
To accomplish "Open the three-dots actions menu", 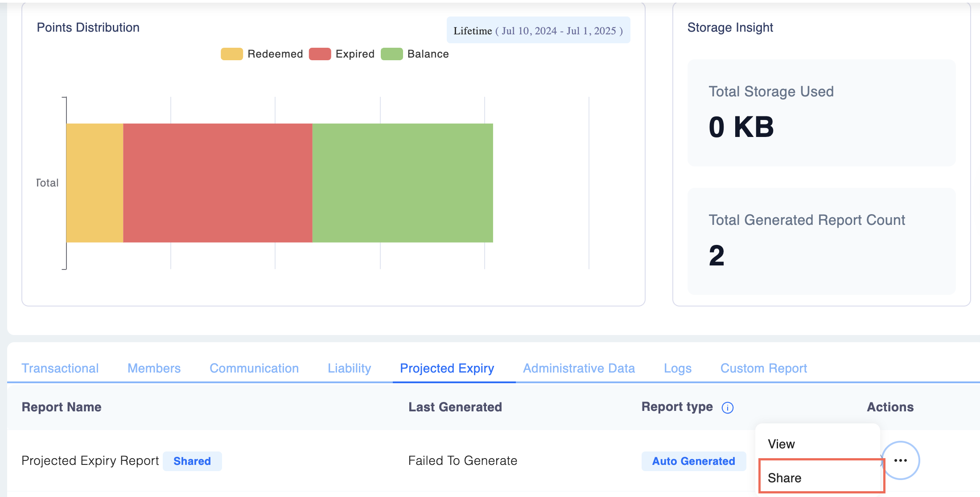I will click(900, 460).
